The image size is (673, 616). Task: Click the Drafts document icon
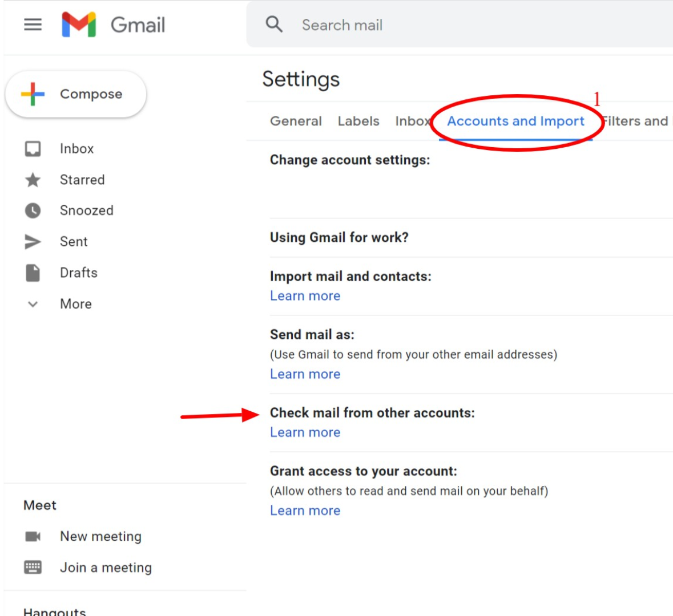pos(33,273)
